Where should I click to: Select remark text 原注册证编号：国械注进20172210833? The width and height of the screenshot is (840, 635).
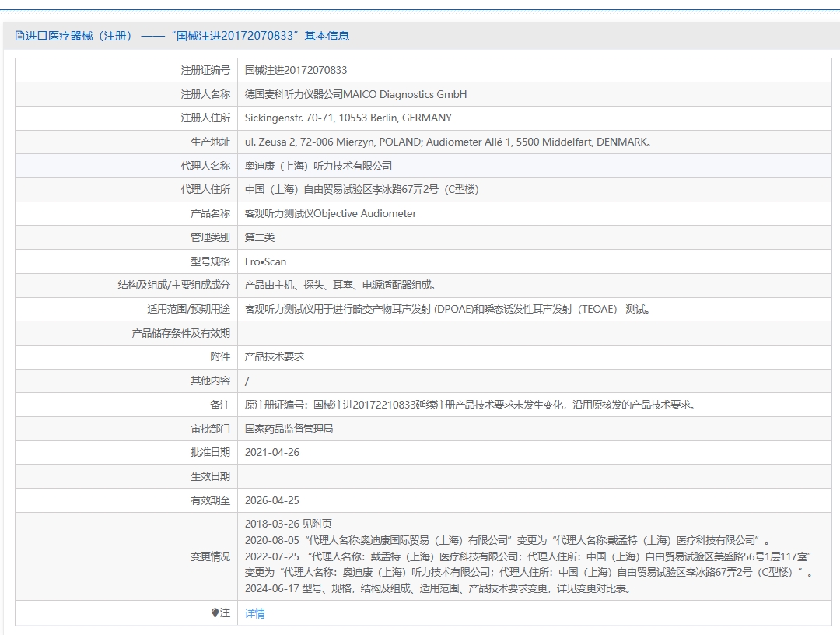click(331, 405)
